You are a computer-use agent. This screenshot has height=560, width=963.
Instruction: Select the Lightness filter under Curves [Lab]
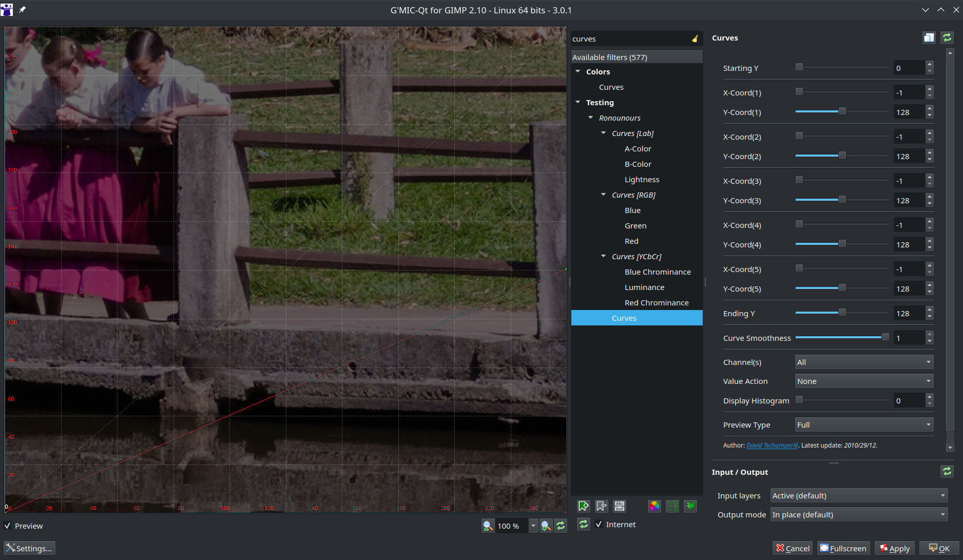coord(642,180)
